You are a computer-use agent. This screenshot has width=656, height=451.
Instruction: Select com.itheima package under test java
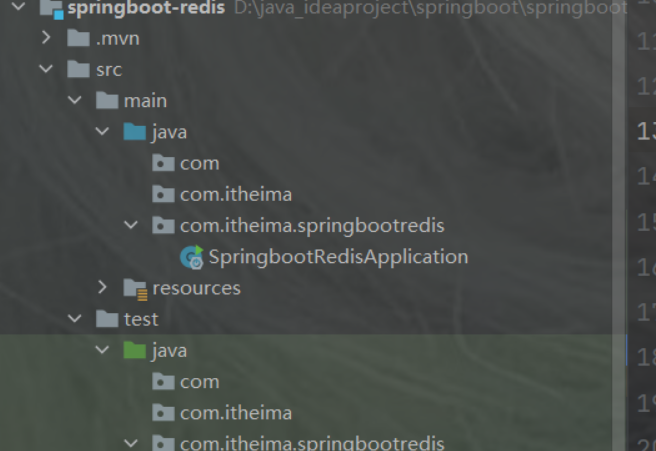236,413
